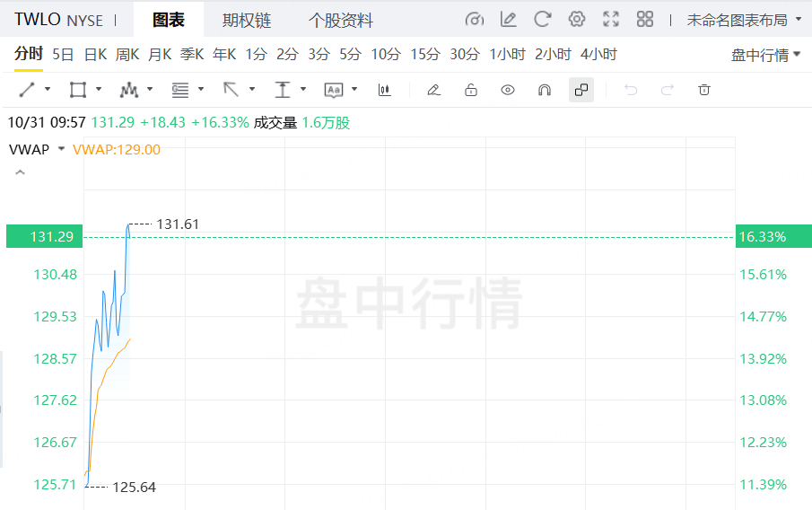Select the 5日 timeframe
The image size is (812, 510).
point(63,54)
